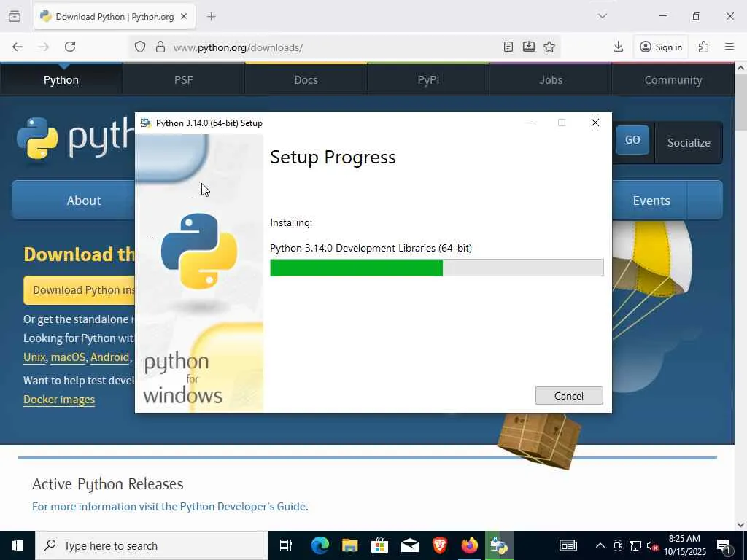
Task: Minimize the Python Setup dialog
Action: [x=528, y=122]
